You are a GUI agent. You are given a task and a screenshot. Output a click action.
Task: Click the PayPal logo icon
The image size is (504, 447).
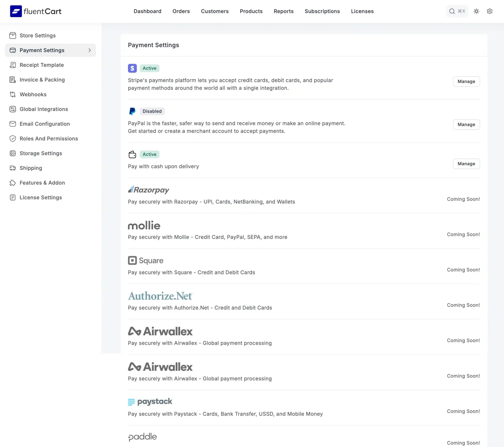coord(132,111)
